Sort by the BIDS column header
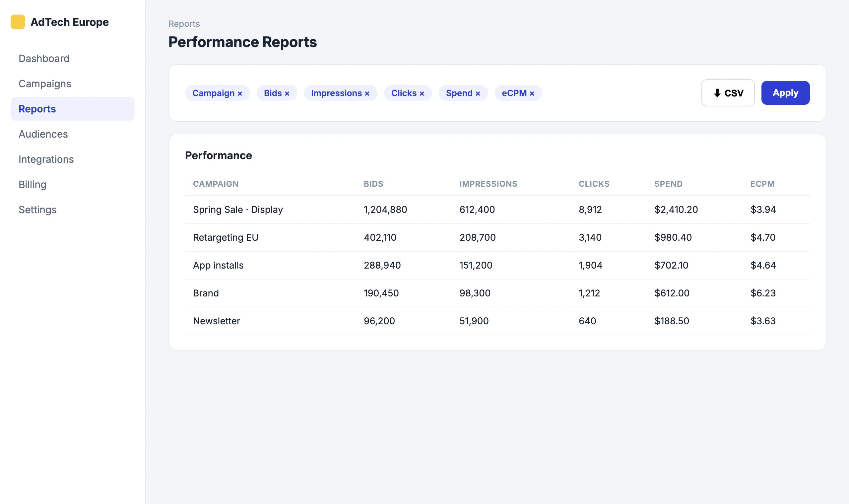This screenshot has height=504, width=849. click(373, 184)
